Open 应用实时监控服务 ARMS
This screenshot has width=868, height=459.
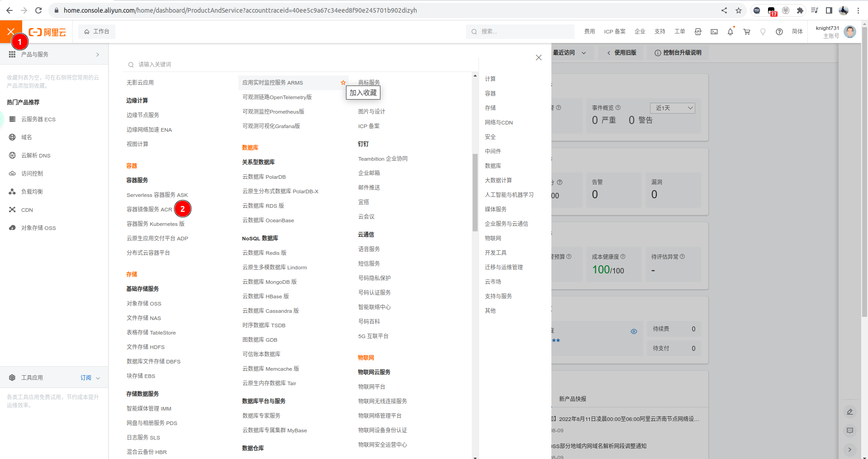click(273, 83)
